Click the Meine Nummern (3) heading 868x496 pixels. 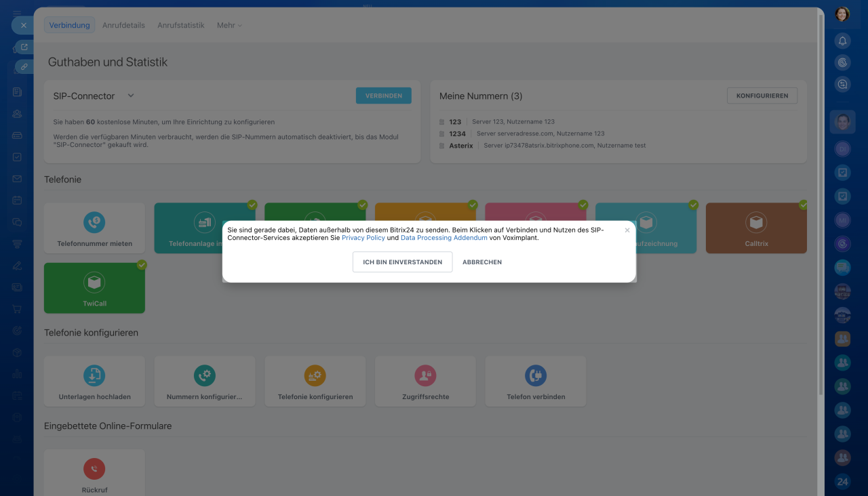point(481,96)
